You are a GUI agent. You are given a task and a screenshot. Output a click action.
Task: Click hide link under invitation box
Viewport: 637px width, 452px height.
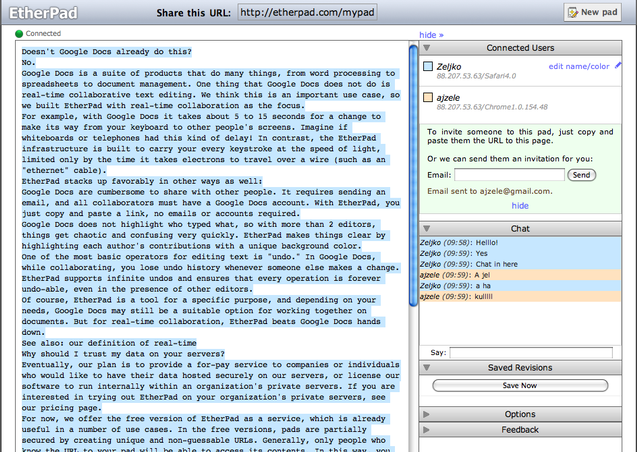coord(520,205)
